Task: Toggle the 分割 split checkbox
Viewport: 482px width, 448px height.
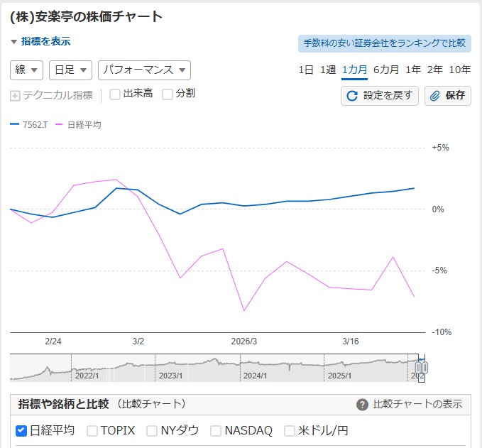Action: (168, 94)
